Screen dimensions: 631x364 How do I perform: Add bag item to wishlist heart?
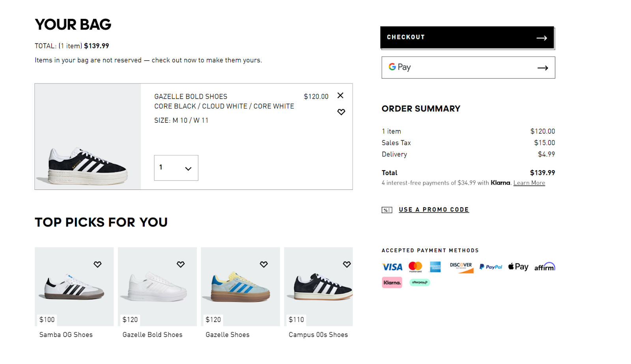click(341, 112)
